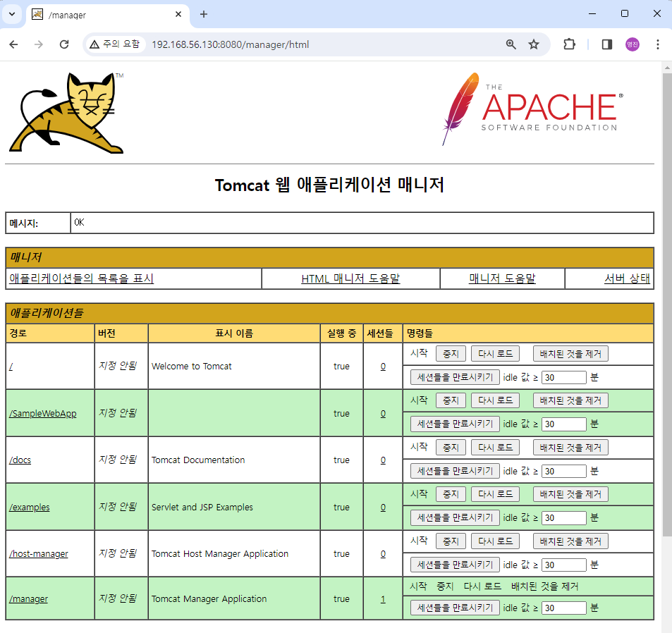The image size is (672, 633).
Task: Click the Apache Software Foundation logo
Action: (532, 109)
